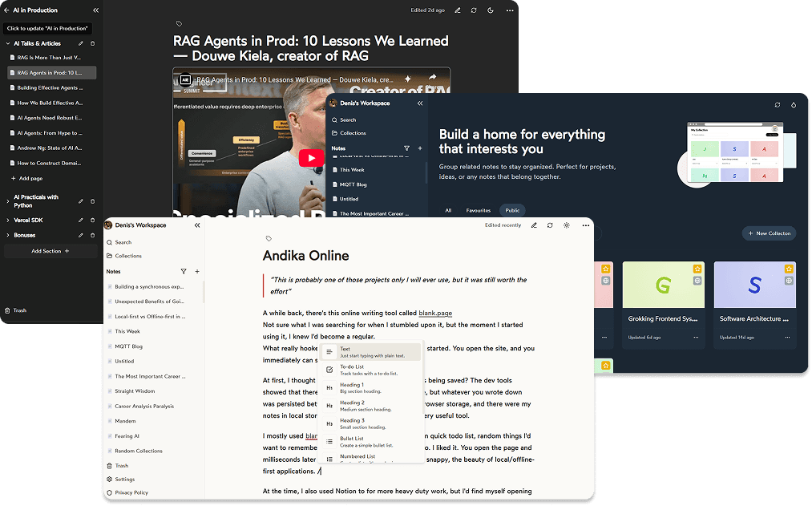
Task: Play the YouTube video with red button
Action: click(x=311, y=159)
